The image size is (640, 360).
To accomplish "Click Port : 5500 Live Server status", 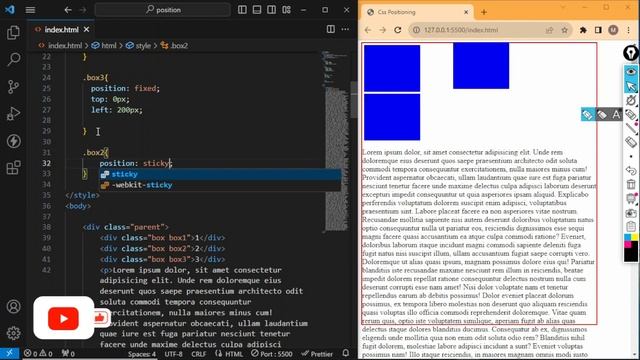I will (272, 354).
